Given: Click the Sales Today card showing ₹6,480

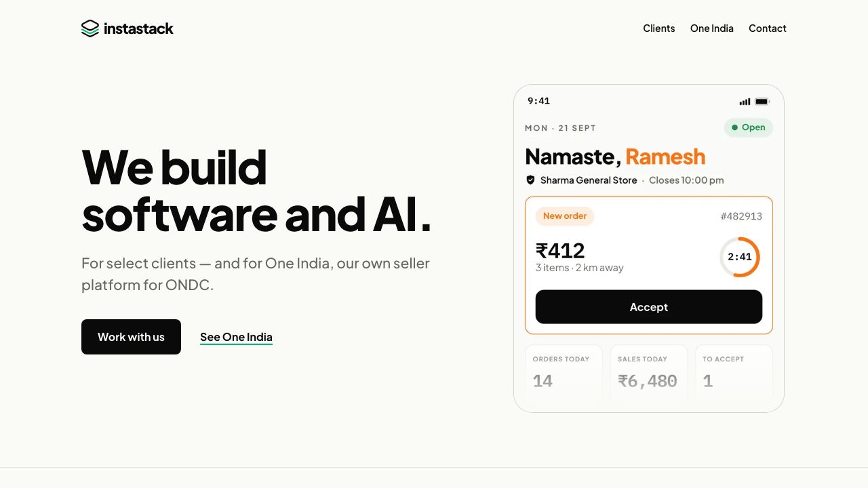Looking at the screenshot, I should click(x=649, y=373).
